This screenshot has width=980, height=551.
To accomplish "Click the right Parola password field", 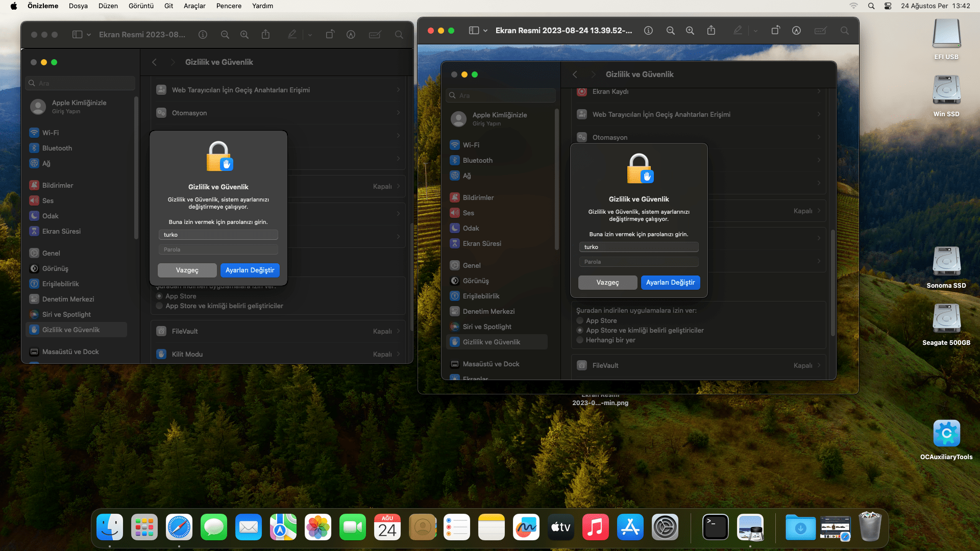I will 639,262.
